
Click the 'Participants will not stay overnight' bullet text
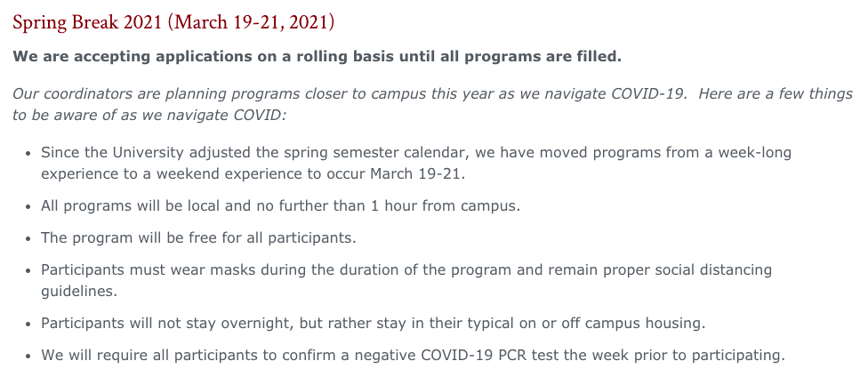(x=374, y=324)
